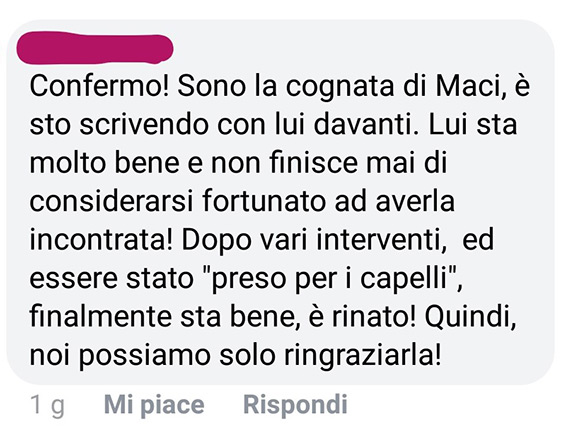Reply using the Rispondi link
The height and width of the screenshot is (438, 566).
[x=295, y=404]
